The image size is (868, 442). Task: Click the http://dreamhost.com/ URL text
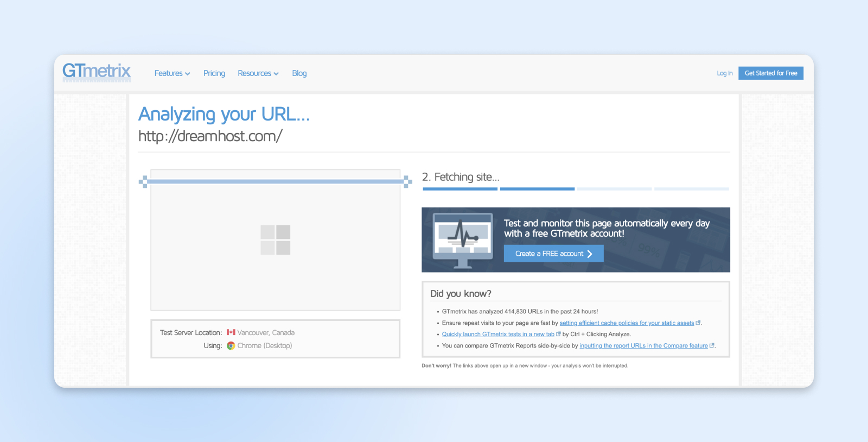(x=210, y=136)
